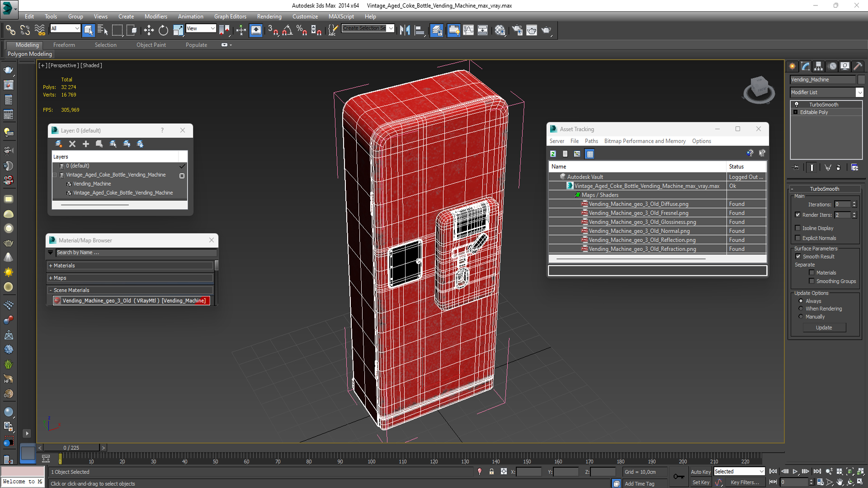868x488 pixels.
Task: Refresh the Asset Tracking list
Action: [553, 154]
